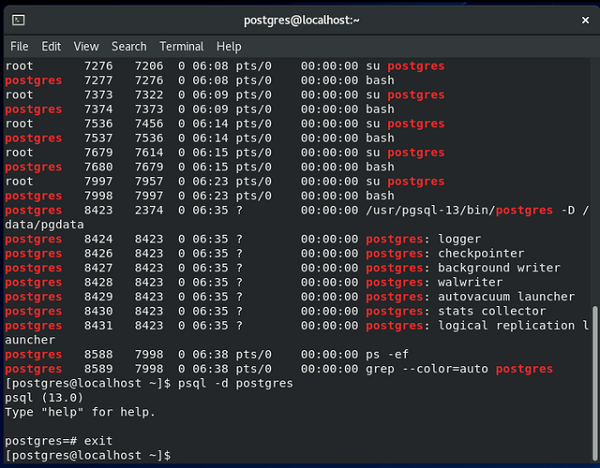Click the 'postgres: logger' process line
The width and height of the screenshot is (600, 468).
243,239
